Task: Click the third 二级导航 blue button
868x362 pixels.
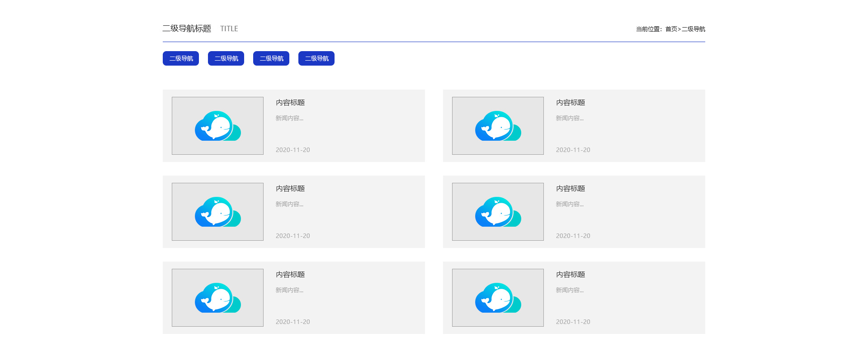Action: click(x=271, y=58)
